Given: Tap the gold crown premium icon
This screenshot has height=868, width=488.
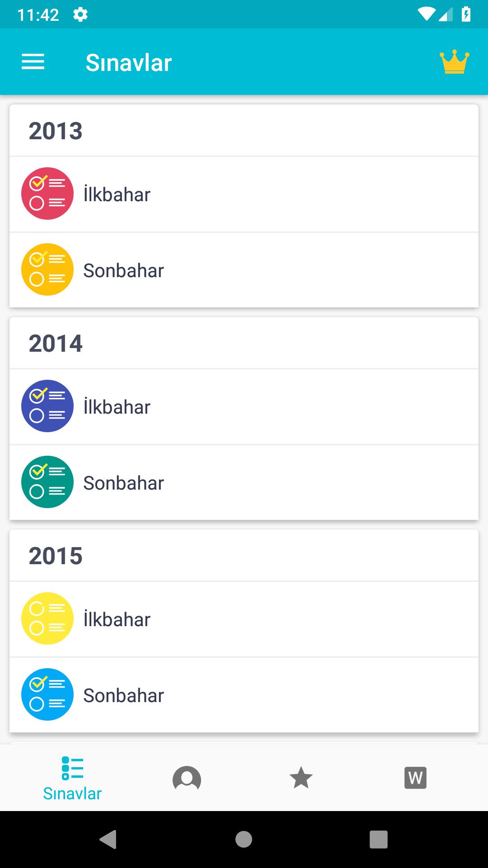Looking at the screenshot, I should pyautogui.click(x=454, y=62).
